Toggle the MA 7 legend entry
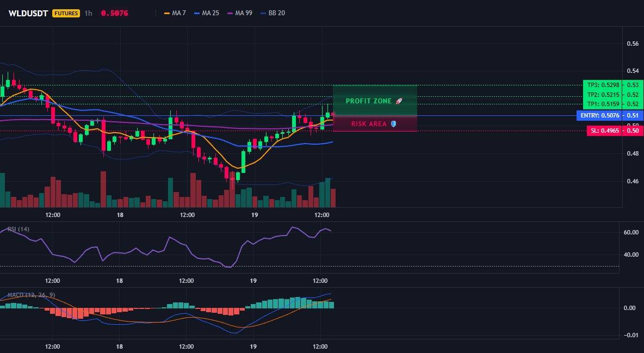644x353 pixels. coord(175,13)
